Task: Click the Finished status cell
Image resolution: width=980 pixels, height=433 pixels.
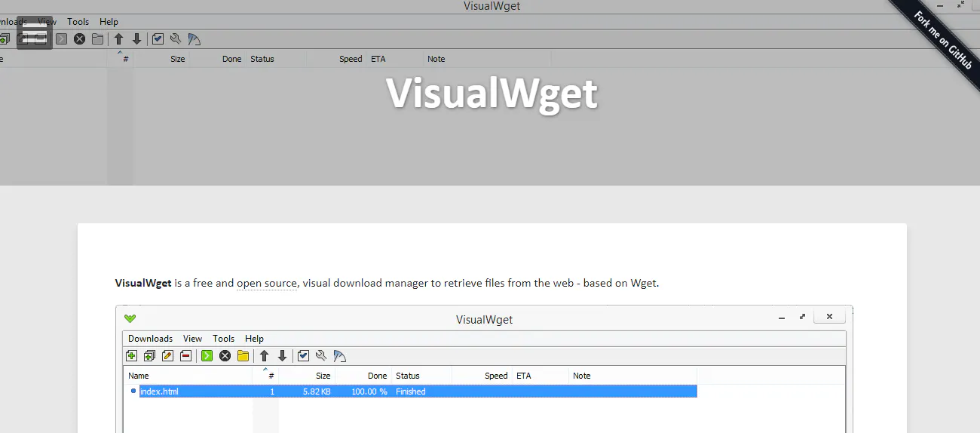Action: click(411, 392)
